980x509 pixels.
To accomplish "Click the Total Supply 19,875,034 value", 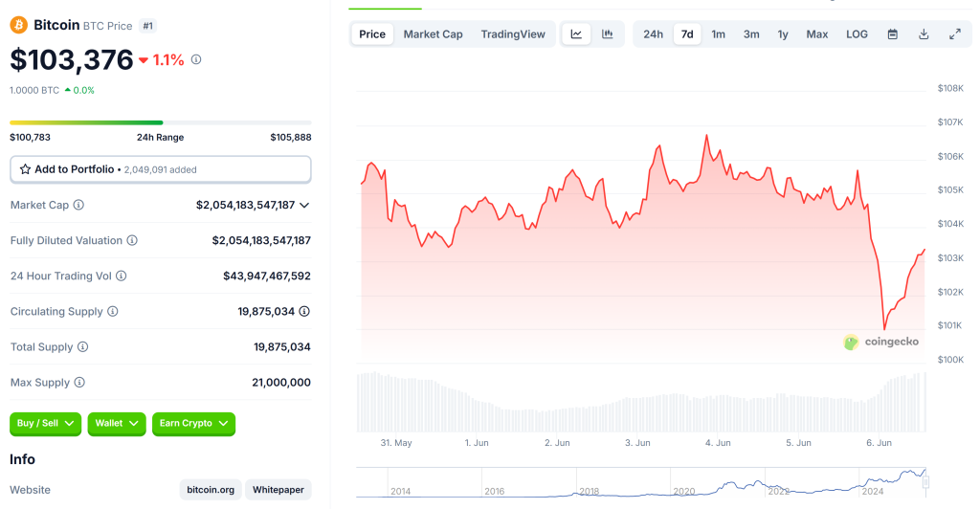I will (x=282, y=346).
